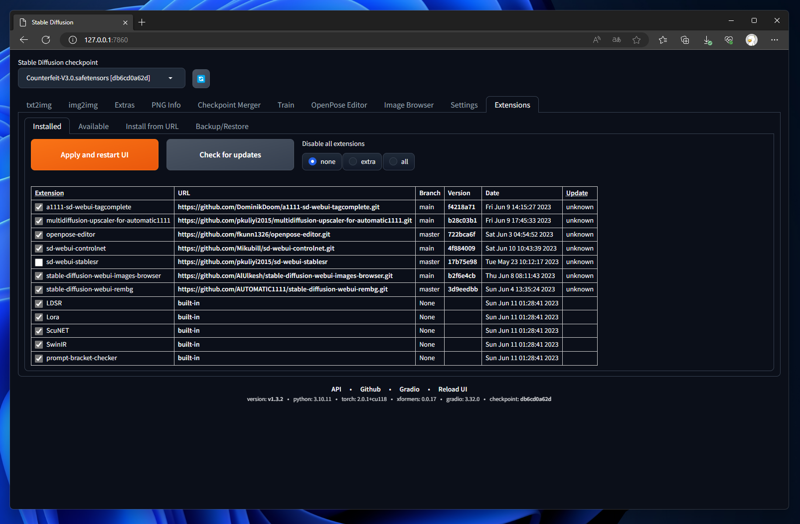Open the OpenPose Editor tab
Screen dimensions: 800x524
click(x=339, y=105)
